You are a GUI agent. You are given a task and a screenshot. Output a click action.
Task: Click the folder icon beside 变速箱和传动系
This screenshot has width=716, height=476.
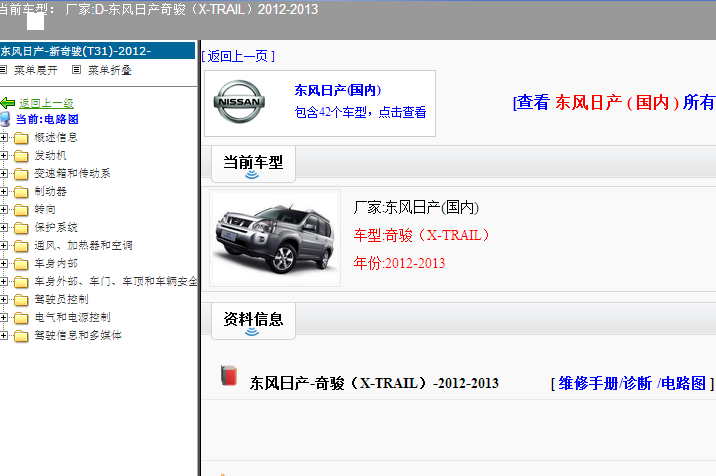tap(21, 174)
